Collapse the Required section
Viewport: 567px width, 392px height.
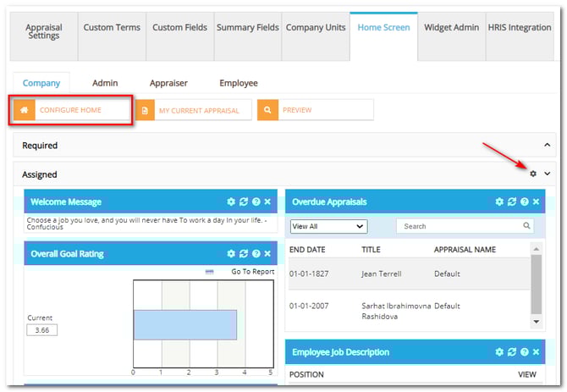(x=547, y=146)
